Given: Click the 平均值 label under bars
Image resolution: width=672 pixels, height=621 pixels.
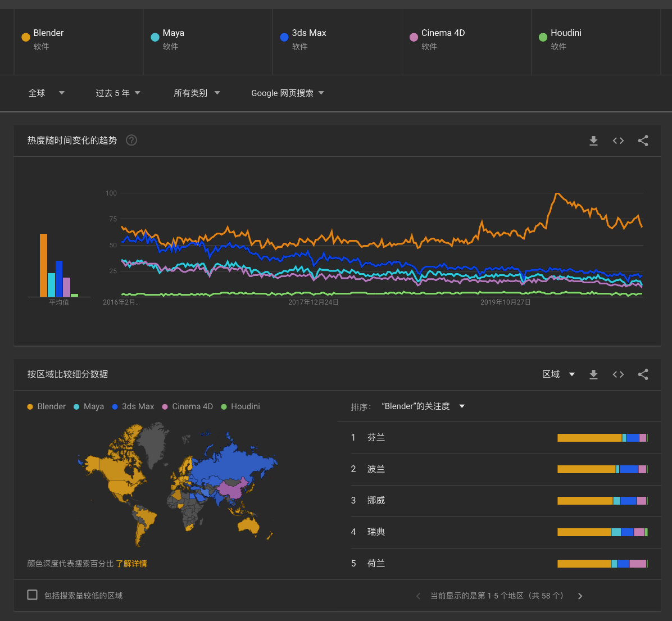Looking at the screenshot, I should click(x=58, y=302).
